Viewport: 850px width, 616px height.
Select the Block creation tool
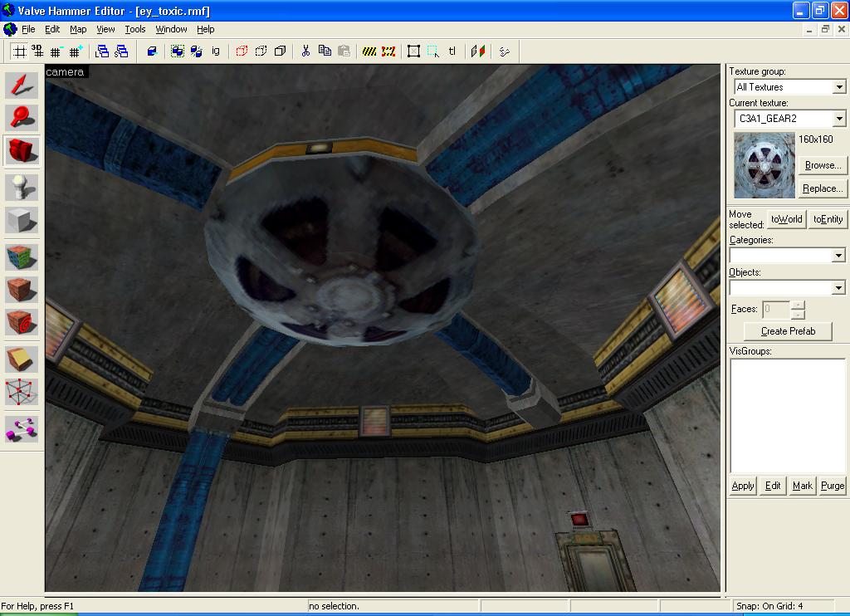coord(22,221)
